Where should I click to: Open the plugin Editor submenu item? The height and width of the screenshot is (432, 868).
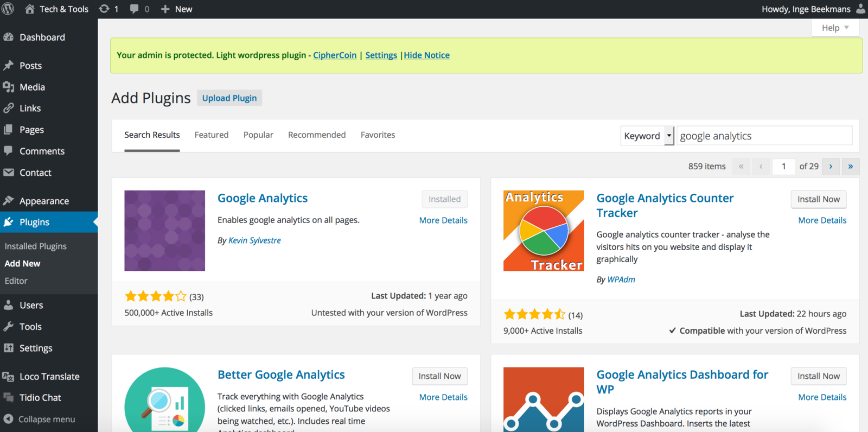[16, 281]
